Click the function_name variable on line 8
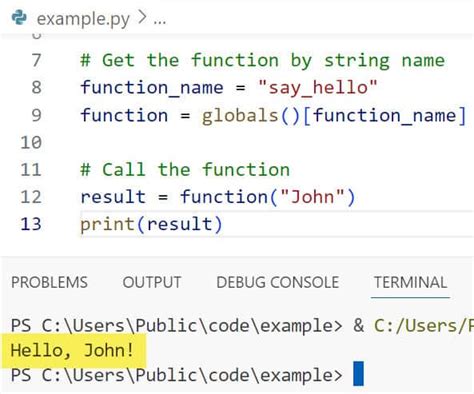Image resolution: width=474 pixels, height=394 pixels. click(152, 88)
